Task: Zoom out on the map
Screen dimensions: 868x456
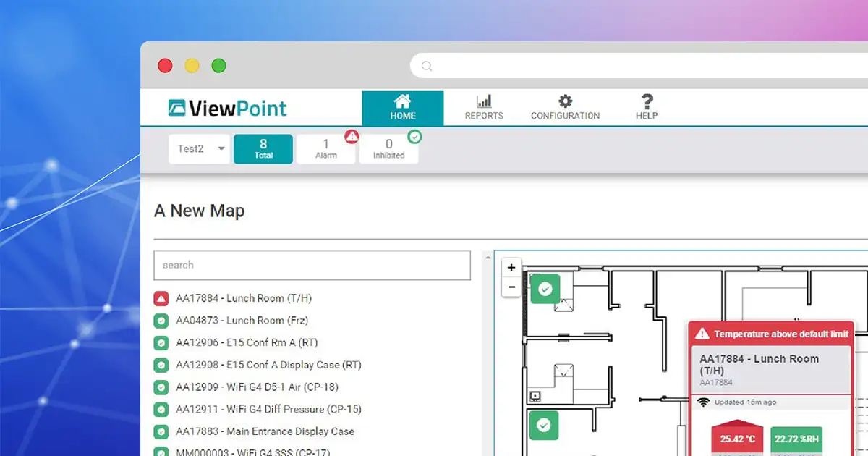Action: point(511,287)
